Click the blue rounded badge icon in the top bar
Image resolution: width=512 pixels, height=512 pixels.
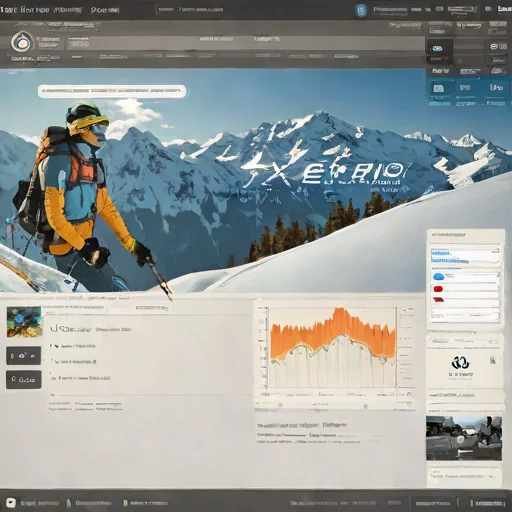[x=361, y=10]
